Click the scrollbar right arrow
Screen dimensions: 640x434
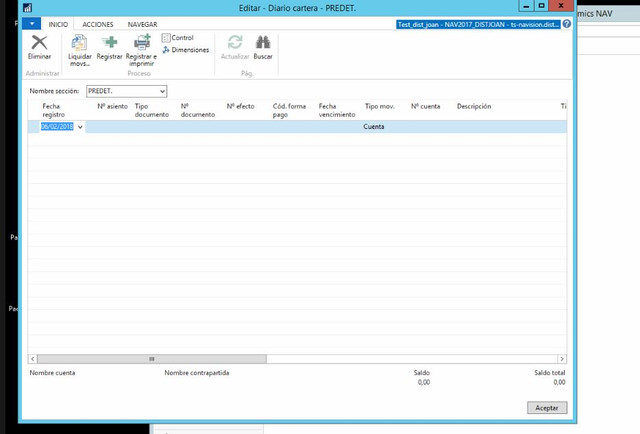click(562, 359)
